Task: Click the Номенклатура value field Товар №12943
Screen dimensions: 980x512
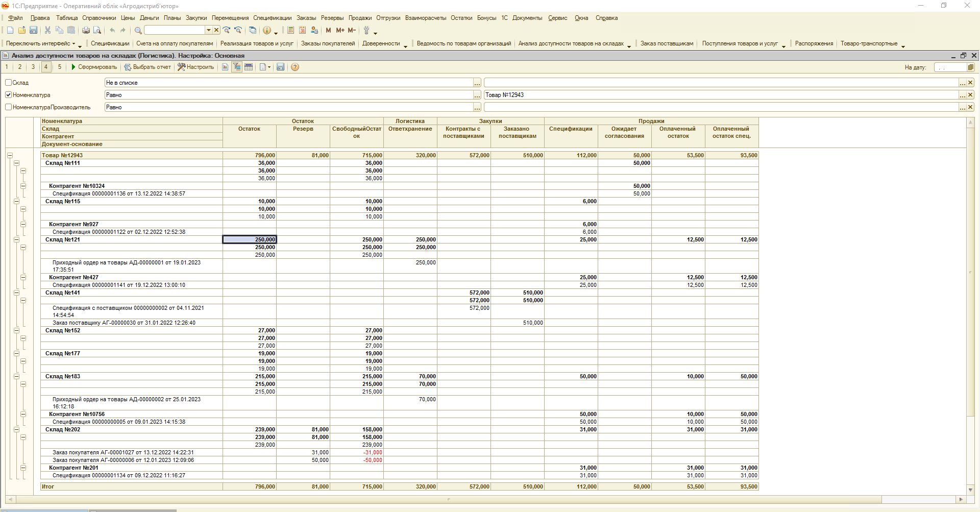Action: click(720, 95)
